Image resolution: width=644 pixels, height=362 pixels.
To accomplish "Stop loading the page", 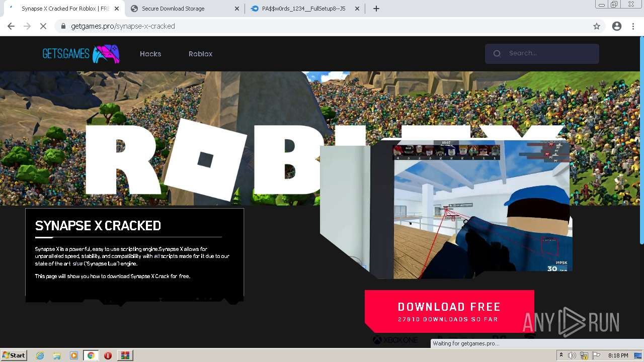I will click(x=43, y=26).
